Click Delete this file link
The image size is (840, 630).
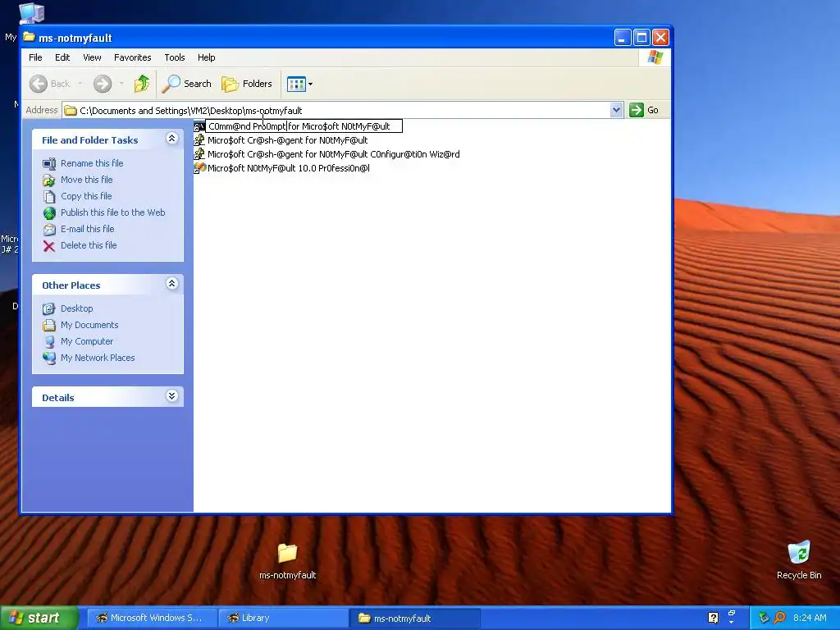coord(89,244)
